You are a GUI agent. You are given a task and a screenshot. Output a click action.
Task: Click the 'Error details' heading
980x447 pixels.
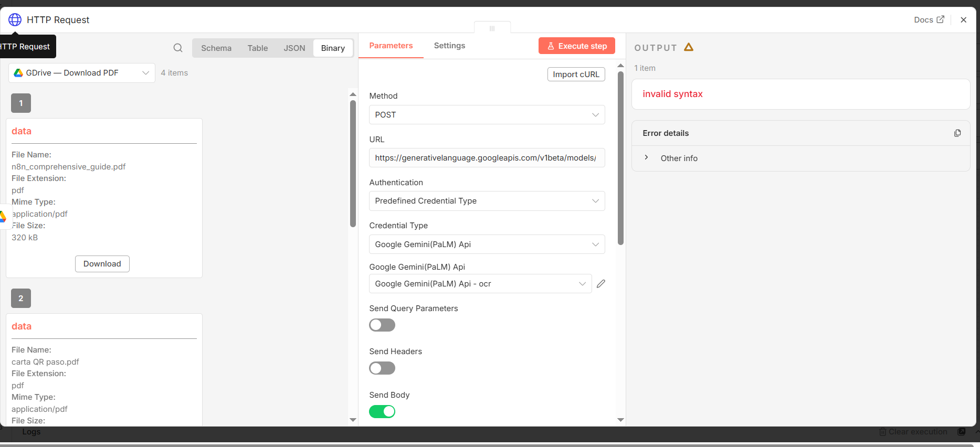tap(666, 133)
